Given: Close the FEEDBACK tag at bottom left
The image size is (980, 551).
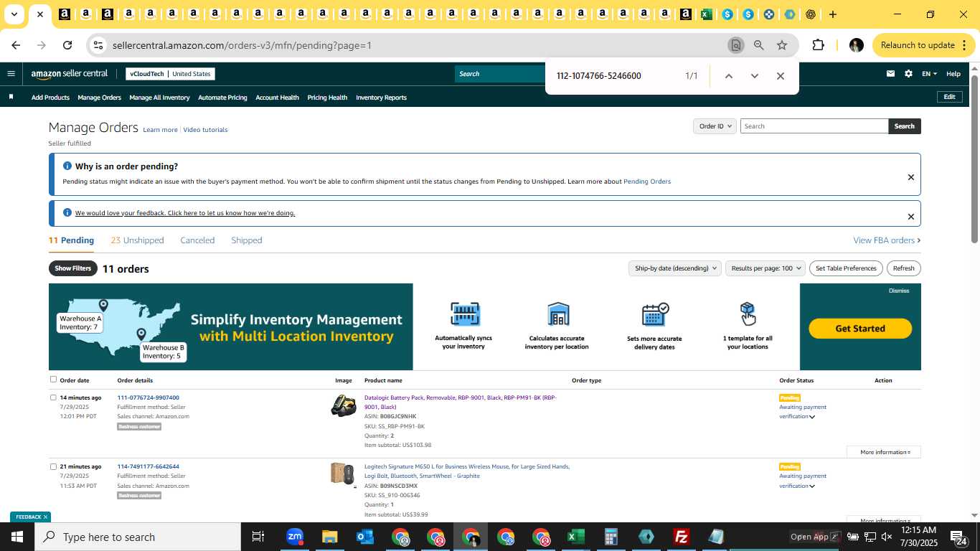Looking at the screenshot, I should pyautogui.click(x=45, y=517).
